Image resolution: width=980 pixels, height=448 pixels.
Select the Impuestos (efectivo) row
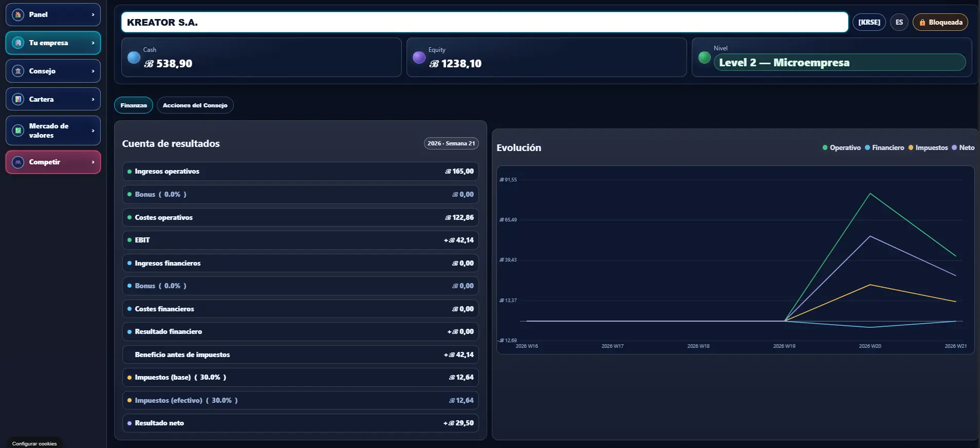[300, 401]
